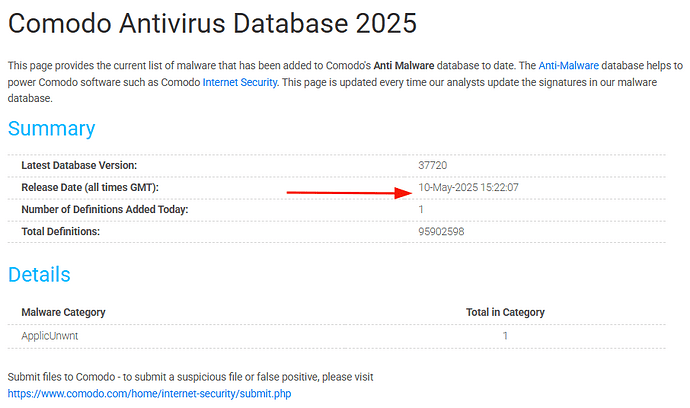
Task: Select the total definitions value 95902598
Action: [441, 232]
